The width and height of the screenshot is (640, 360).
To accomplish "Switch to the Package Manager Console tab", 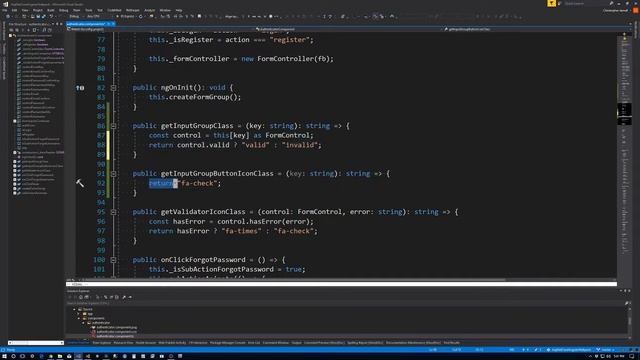I will tap(227, 343).
